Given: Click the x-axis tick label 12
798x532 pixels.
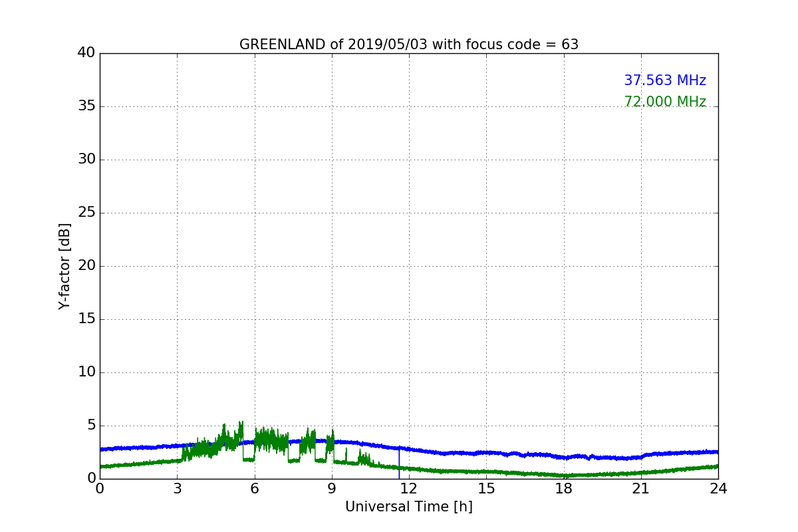Looking at the screenshot, I should coord(409,489).
